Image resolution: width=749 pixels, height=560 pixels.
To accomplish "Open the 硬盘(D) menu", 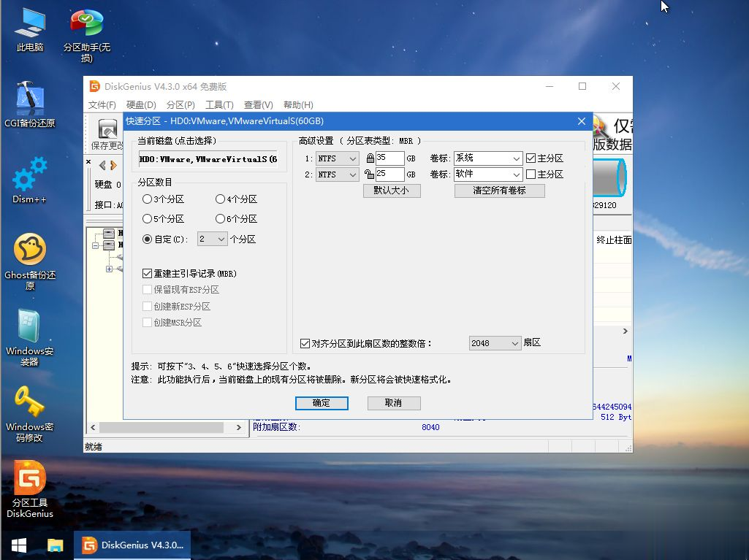I will click(x=140, y=104).
